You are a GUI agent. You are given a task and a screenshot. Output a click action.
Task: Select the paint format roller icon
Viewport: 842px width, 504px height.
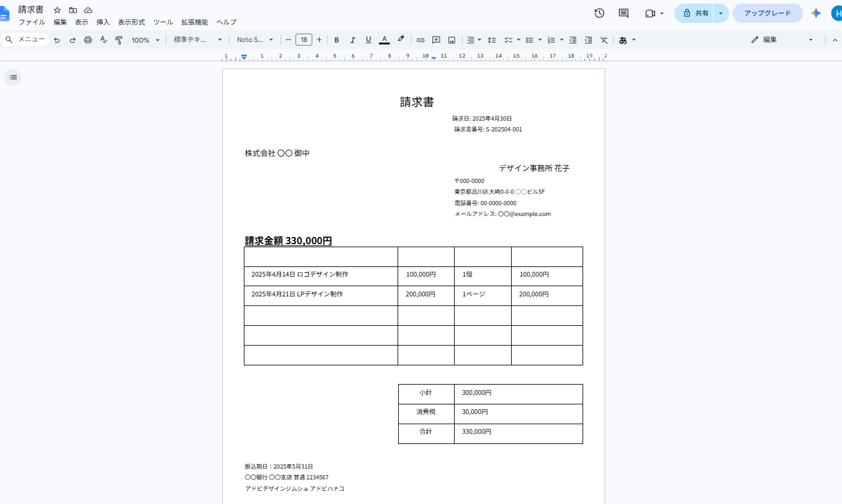tap(119, 40)
